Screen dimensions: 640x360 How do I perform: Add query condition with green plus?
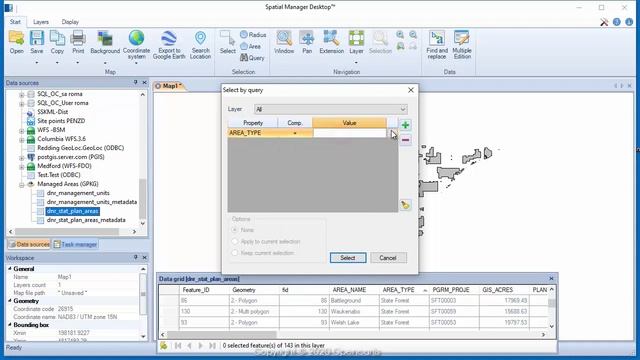coord(405,125)
